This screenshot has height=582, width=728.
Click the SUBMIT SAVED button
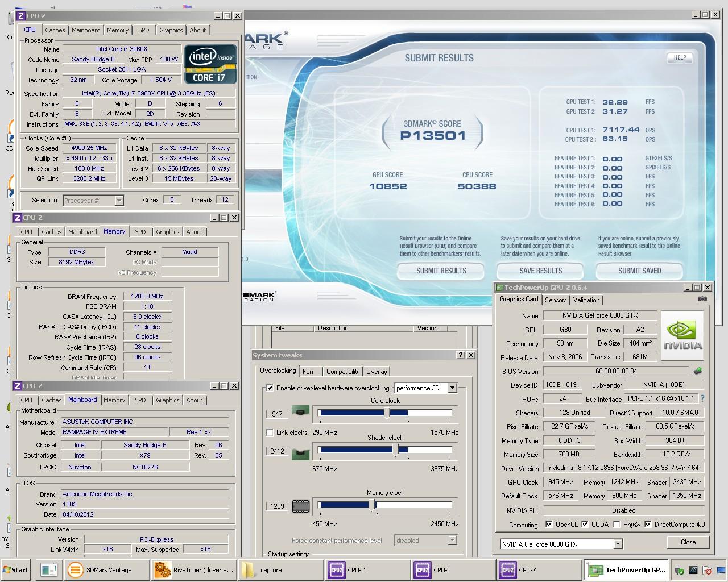[x=640, y=271]
